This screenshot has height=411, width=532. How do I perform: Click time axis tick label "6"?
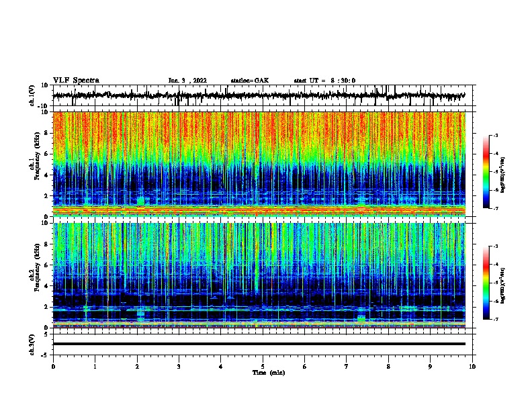pos(305,367)
